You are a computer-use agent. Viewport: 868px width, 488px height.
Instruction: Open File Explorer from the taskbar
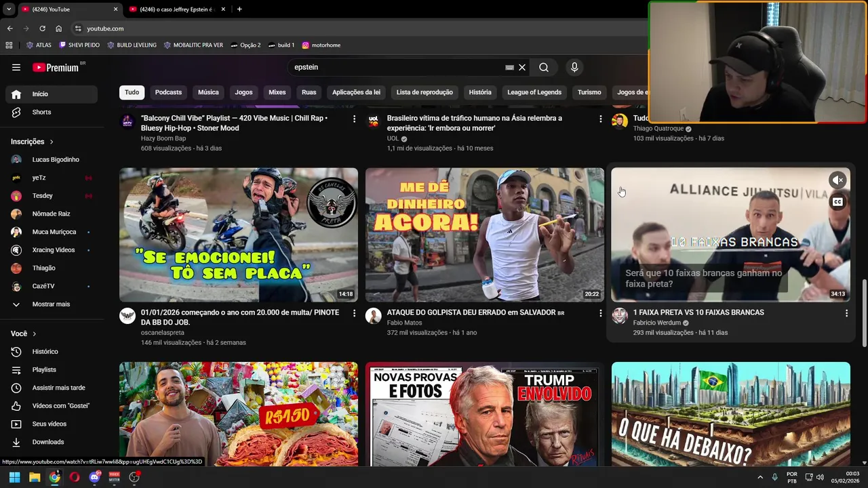tap(35, 477)
